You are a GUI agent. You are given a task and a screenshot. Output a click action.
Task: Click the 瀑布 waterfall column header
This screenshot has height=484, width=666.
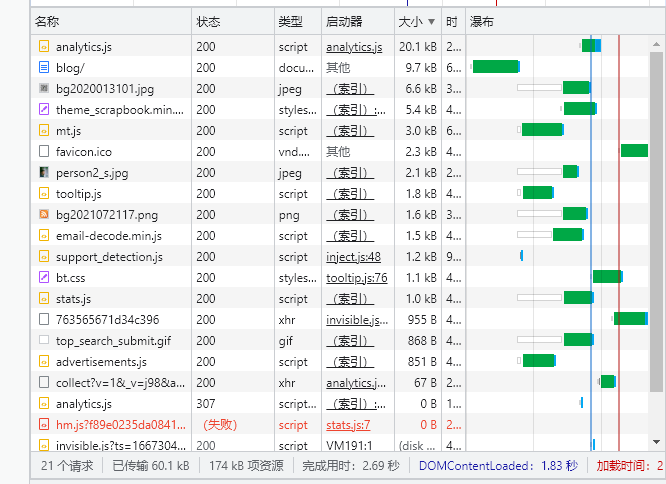click(x=482, y=21)
